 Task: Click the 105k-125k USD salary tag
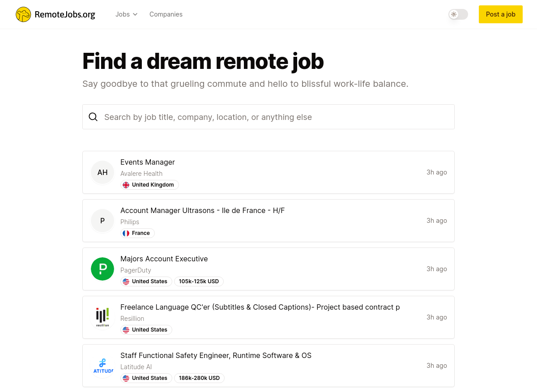[x=199, y=281]
